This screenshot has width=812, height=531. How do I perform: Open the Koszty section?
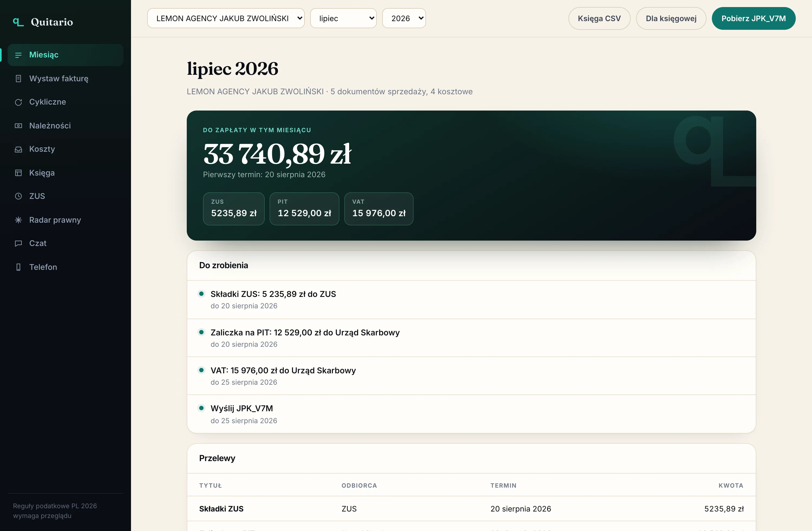[x=66, y=149]
